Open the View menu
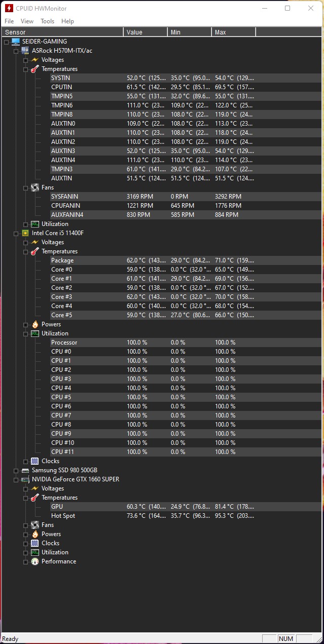 (27, 21)
